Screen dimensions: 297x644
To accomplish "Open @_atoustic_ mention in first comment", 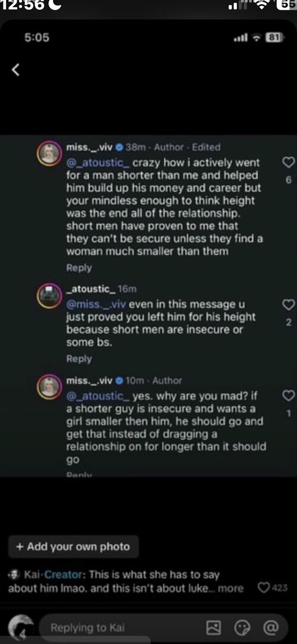I will tap(99, 163).
